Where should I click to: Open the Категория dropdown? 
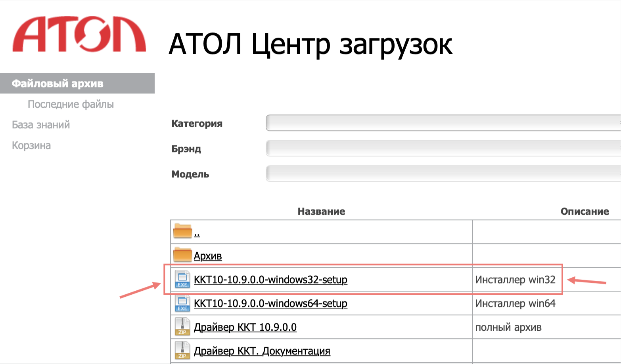(443, 123)
